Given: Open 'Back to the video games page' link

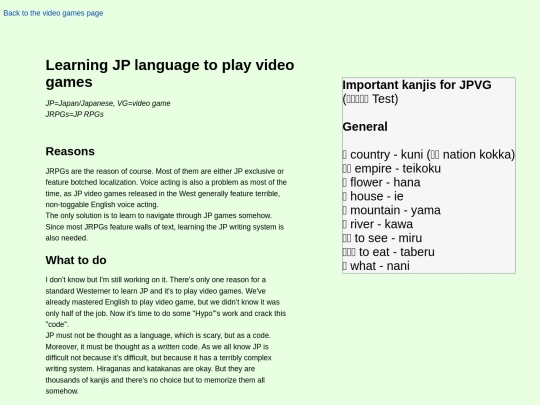Looking at the screenshot, I should pos(53,13).
